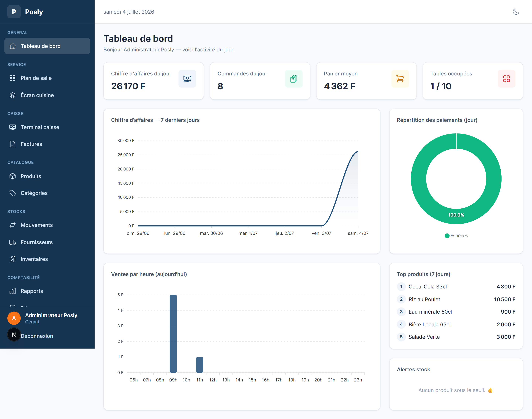The width and height of the screenshot is (532, 419).
Task: Click the "samedi 4 juillet 2026" date
Action: [129, 12]
